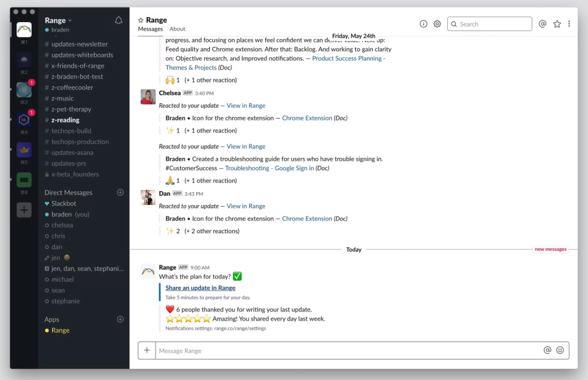This screenshot has height=380, width=588.
Task: Switch to Range workspace icon in rail
Action: pyautogui.click(x=24, y=29)
